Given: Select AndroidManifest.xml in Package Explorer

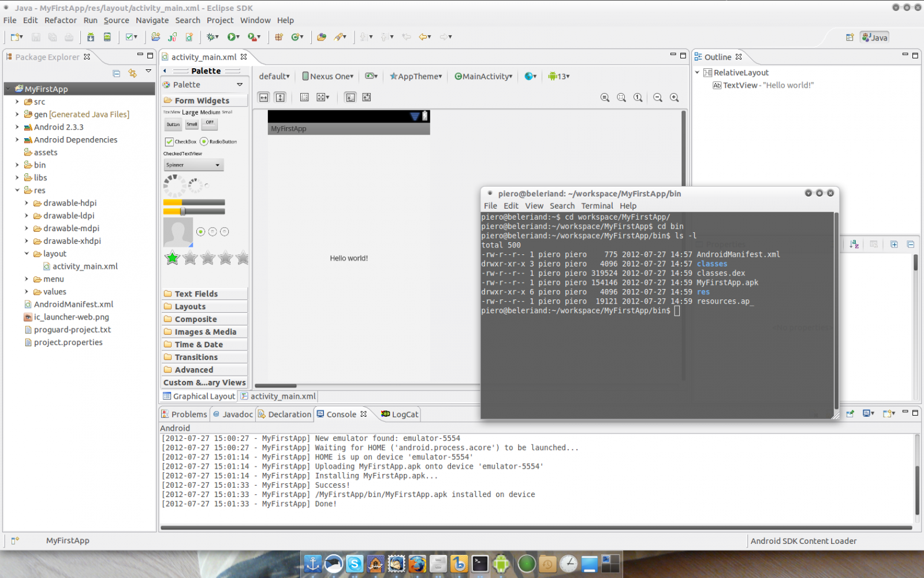Looking at the screenshot, I should (x=73, y=305).
